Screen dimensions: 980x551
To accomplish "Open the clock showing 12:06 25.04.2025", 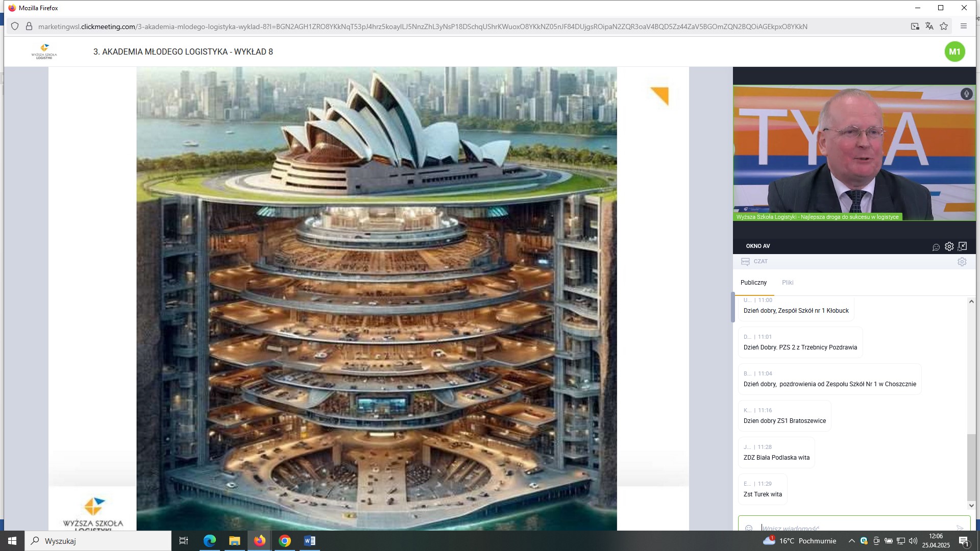I will pos(936,541).
